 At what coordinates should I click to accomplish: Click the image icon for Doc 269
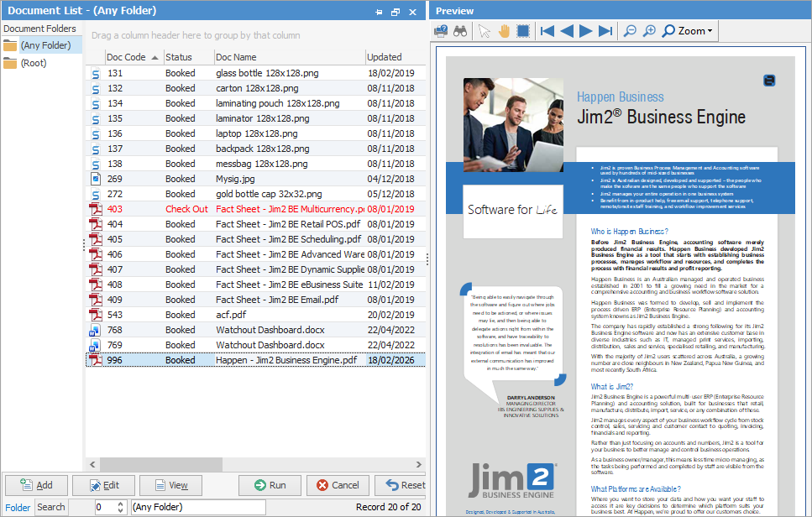pyautogui.click(x=95, y=179)
